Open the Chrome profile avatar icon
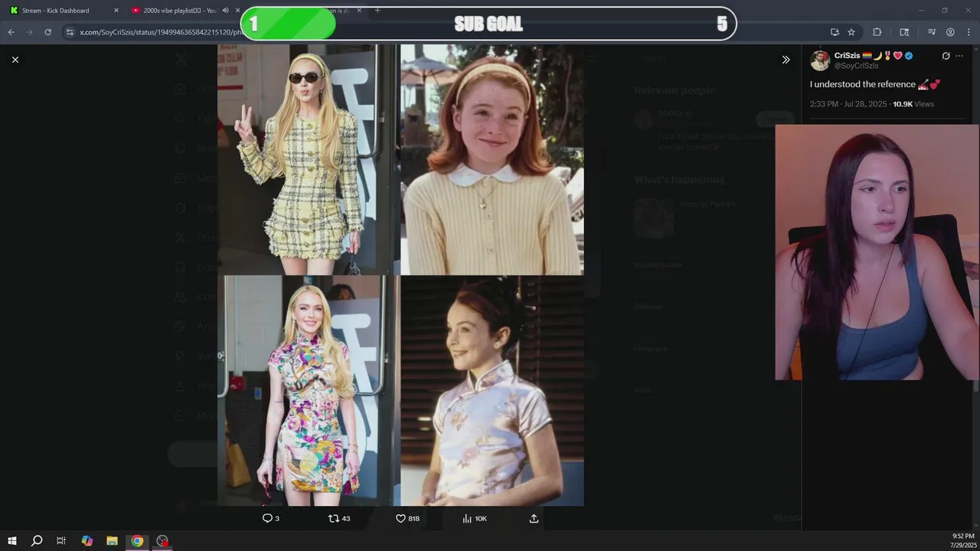980x551 pixels. tap(950, 32)
